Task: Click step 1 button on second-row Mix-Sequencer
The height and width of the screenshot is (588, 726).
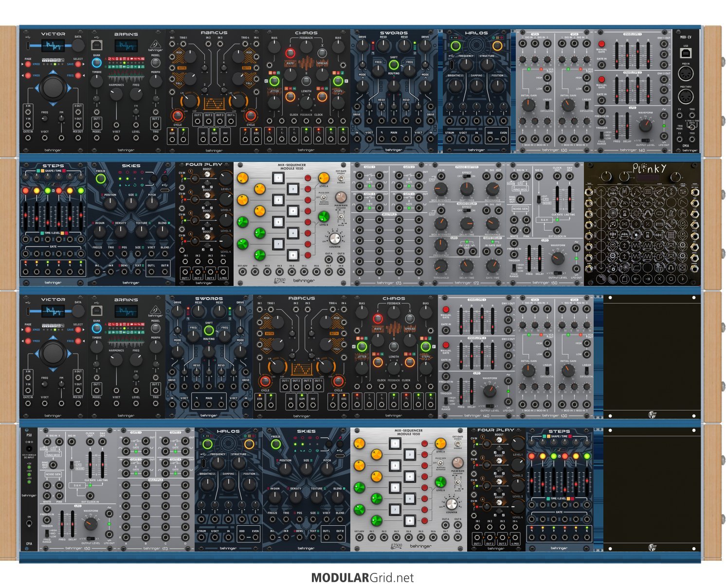Action: [278, 178]
